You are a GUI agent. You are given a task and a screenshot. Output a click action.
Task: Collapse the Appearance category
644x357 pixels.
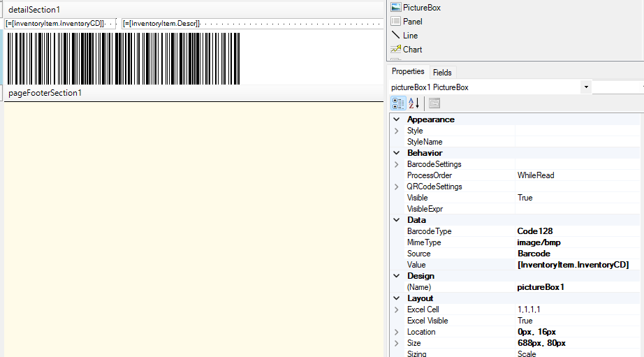point(396,119)
